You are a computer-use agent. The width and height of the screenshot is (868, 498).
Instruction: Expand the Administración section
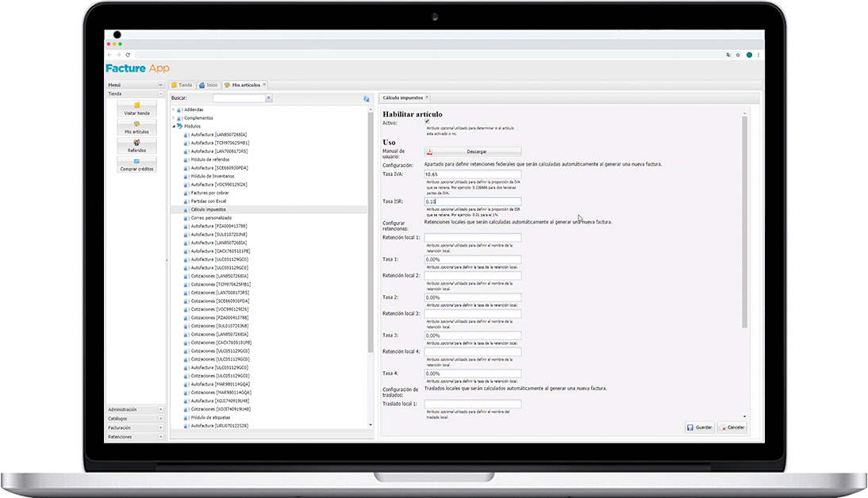coord(160,409)
